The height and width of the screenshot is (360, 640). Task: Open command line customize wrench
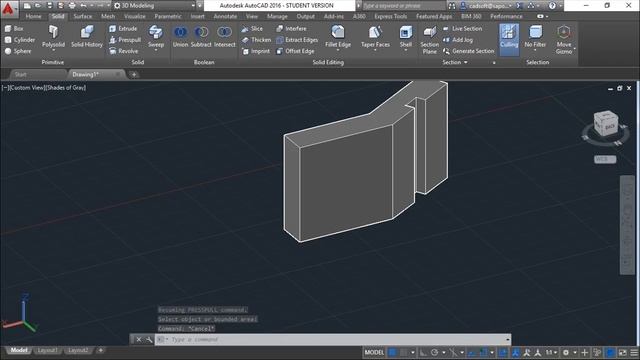[x=149, y=340]
